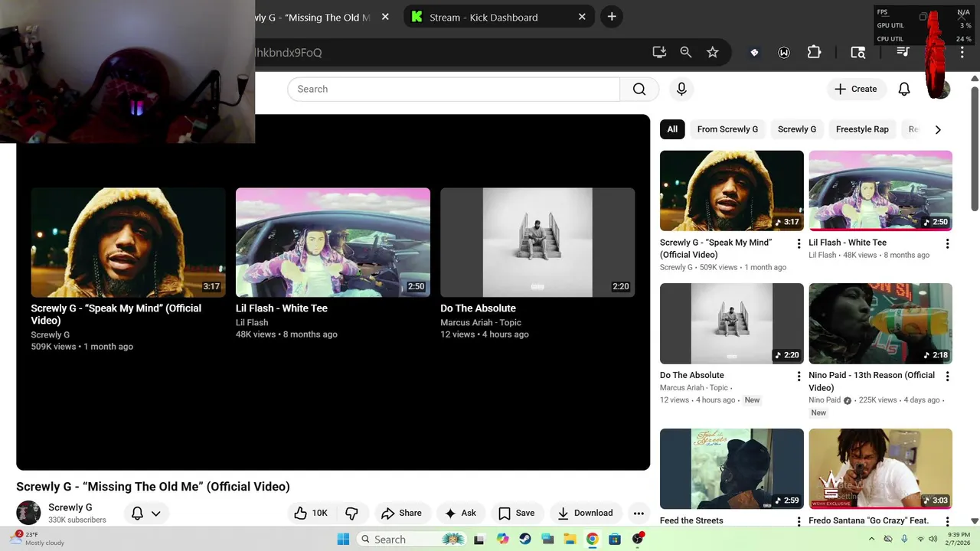Image resolution: width=980 pixels, height=551 pixels.
Task: Click the side search panel icon
Action: point(858,52)
